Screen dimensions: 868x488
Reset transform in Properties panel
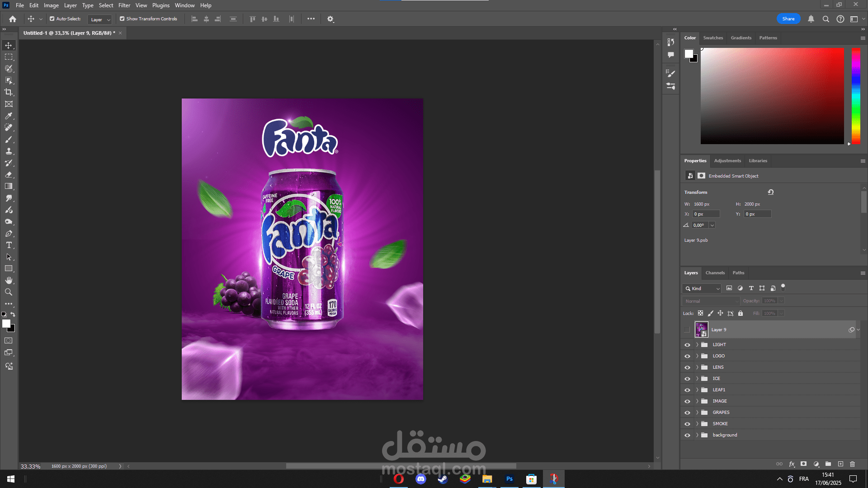pyautogui.click(x=771, y=192)
